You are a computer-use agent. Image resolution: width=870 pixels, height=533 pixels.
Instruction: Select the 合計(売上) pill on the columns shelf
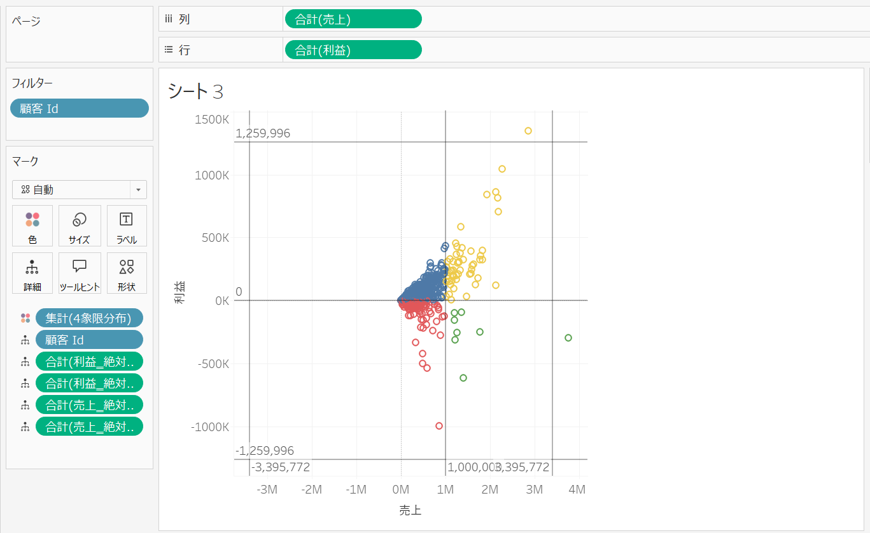click(352, 18)
